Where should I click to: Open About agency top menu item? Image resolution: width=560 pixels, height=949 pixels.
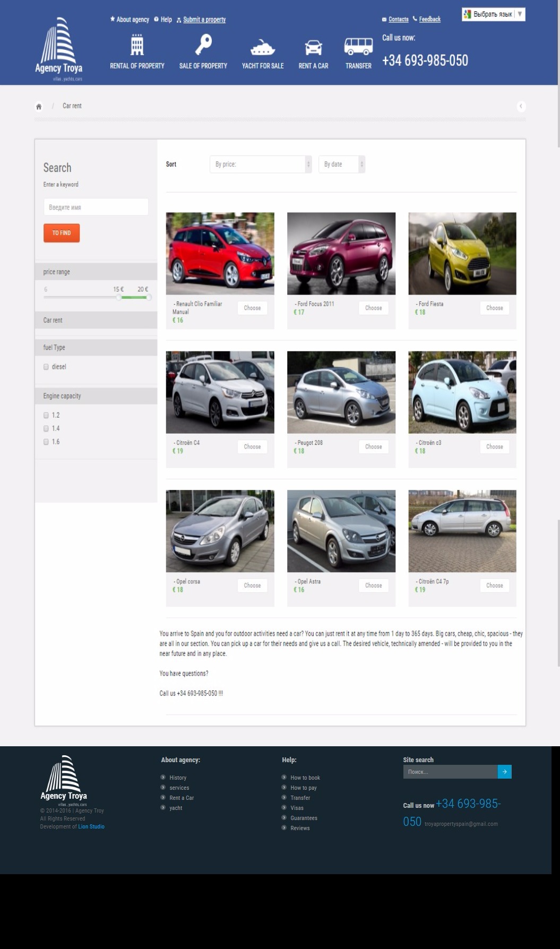coord(130,20)
